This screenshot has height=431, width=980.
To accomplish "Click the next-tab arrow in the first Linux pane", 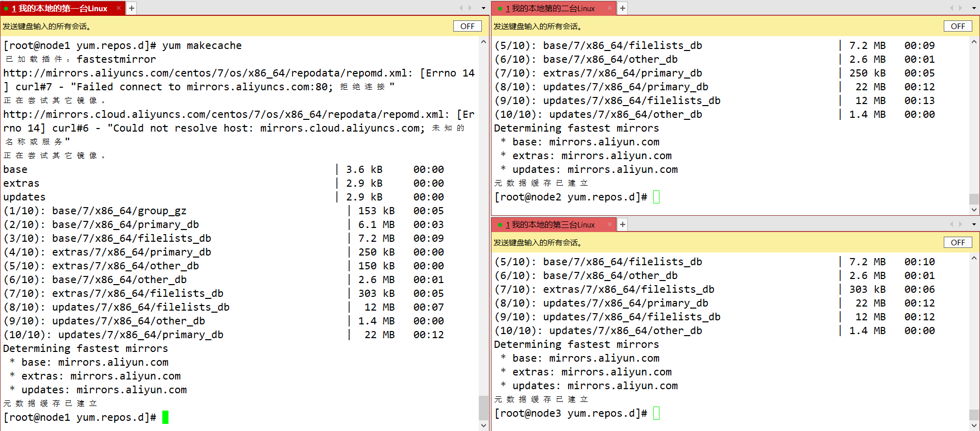I will [470, 8].
